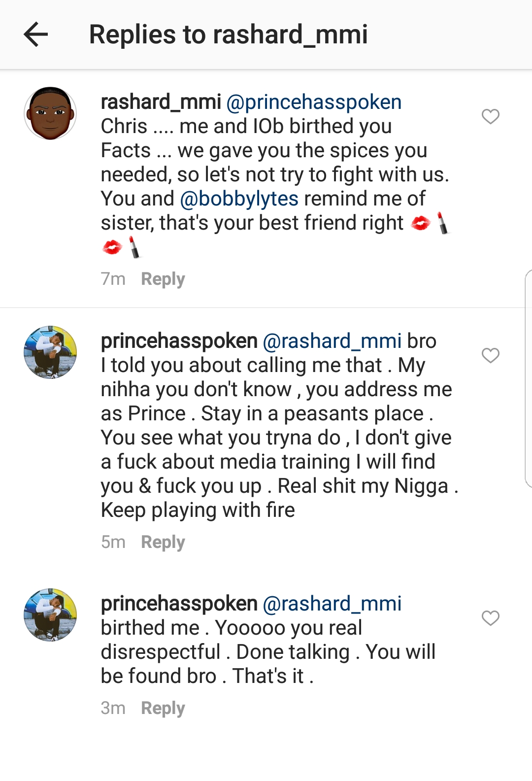Screen dimensions: 532x781
Task: Reply to rashard_mmi's 7m comment
Action: click(163, 279)
